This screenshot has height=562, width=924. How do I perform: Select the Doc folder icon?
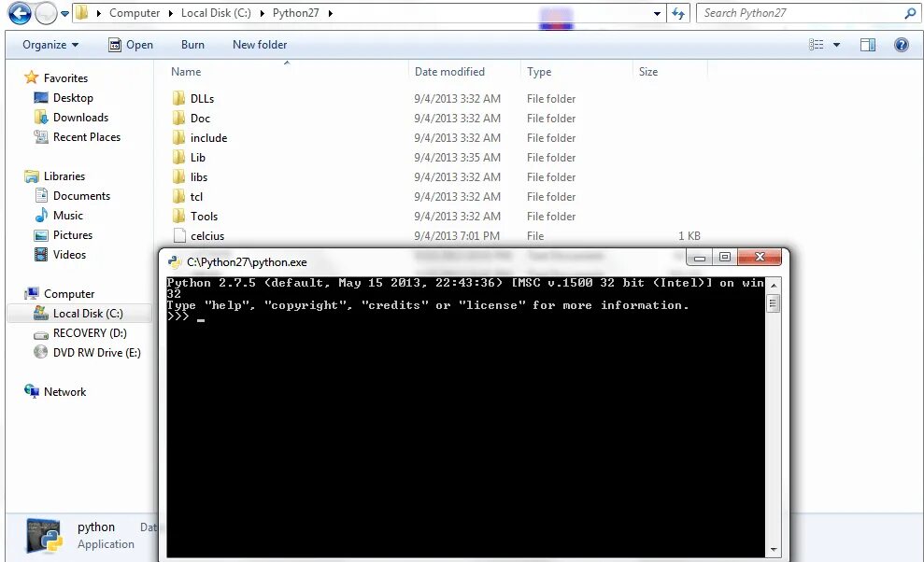coord(179,118)
